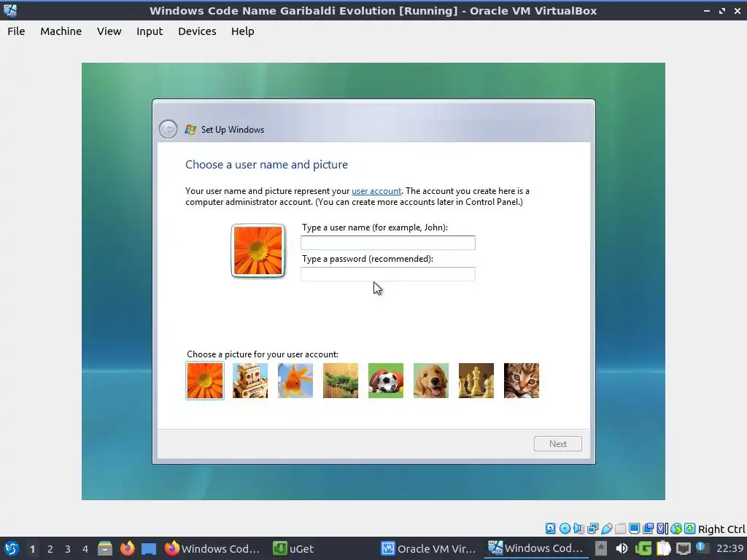Select the goldfish account picture
Viewport: 747px width, 560px height.
[295, 381]
